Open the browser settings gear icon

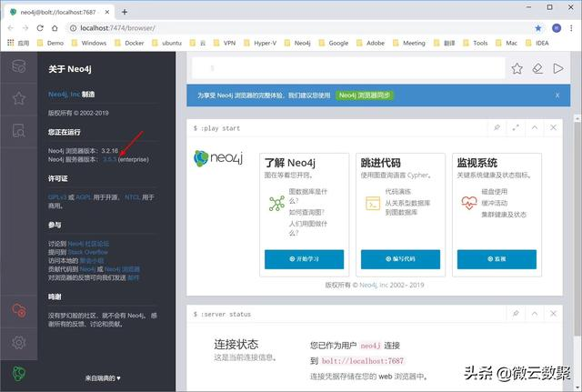point(18,342)
